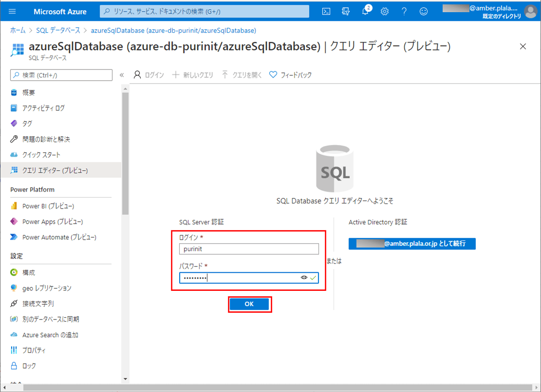Click the Power BI icon
541x392 pixels.
14,206
